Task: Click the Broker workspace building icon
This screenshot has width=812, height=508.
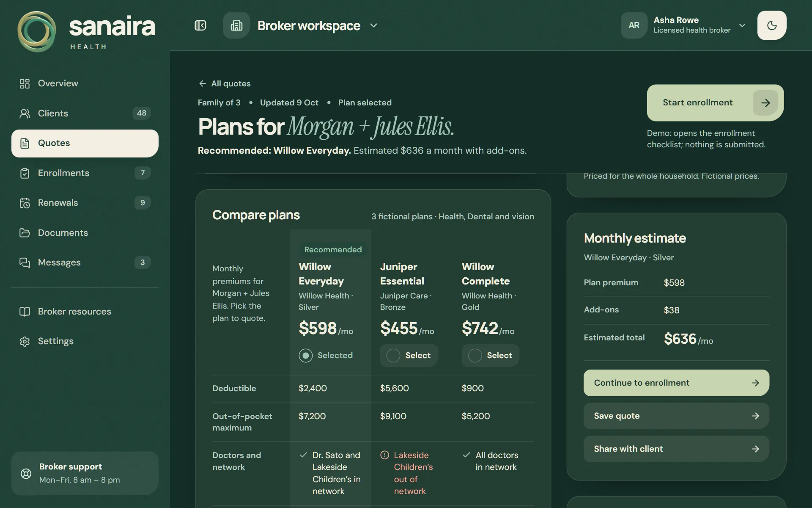Action: pyautogui.click(x=236, y=25)
